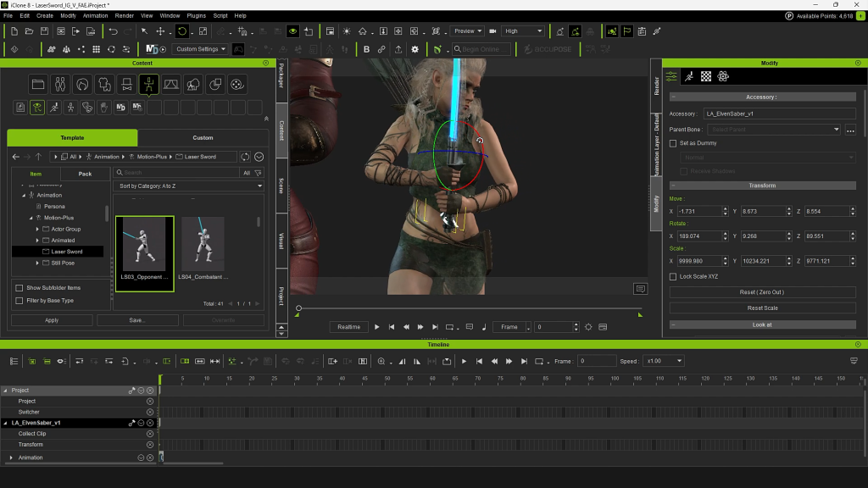
Task: Open the Motion Director MD icon
Action: pos(153,49)
